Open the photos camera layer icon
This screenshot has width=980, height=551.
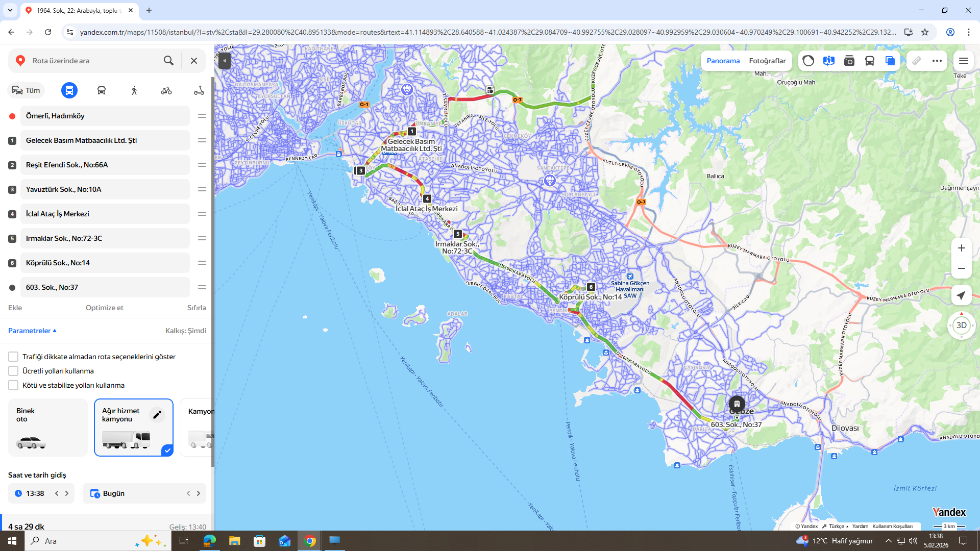pyautogui.click(x=849, y=61)
